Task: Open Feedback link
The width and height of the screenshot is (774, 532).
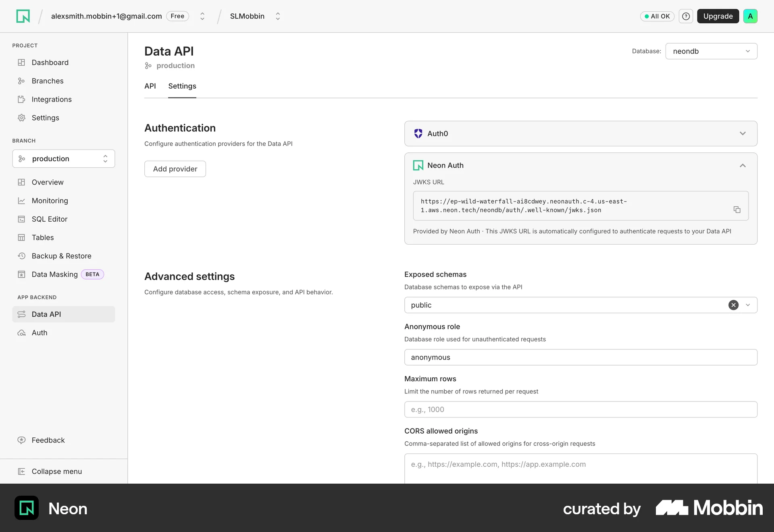Action: 64,440
